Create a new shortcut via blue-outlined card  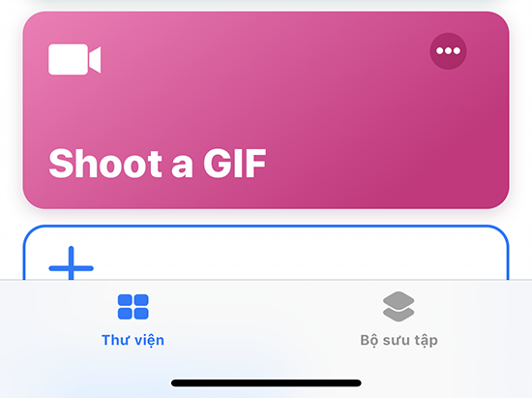(266, 253)
